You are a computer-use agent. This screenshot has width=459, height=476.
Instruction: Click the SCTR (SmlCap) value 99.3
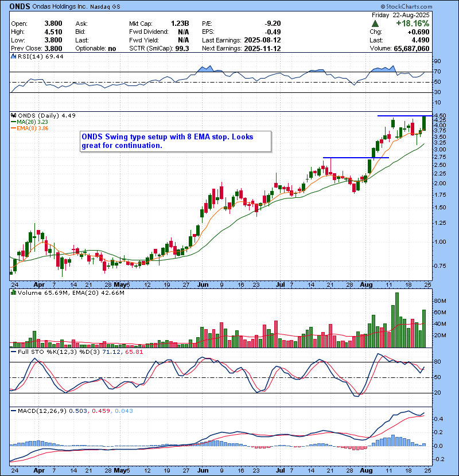pyautogui.click(x=182, y=49)
